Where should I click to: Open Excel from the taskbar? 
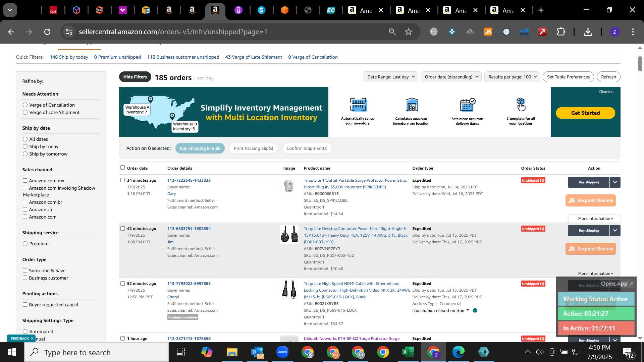[x=408, y=352]
